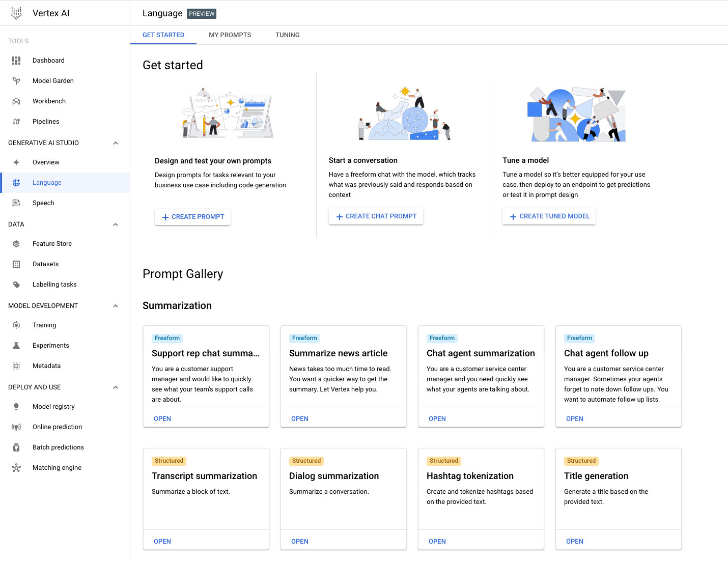Click the Online prediction broadcast icon
The width and height of the screenshot is (728, 563).
16,427
